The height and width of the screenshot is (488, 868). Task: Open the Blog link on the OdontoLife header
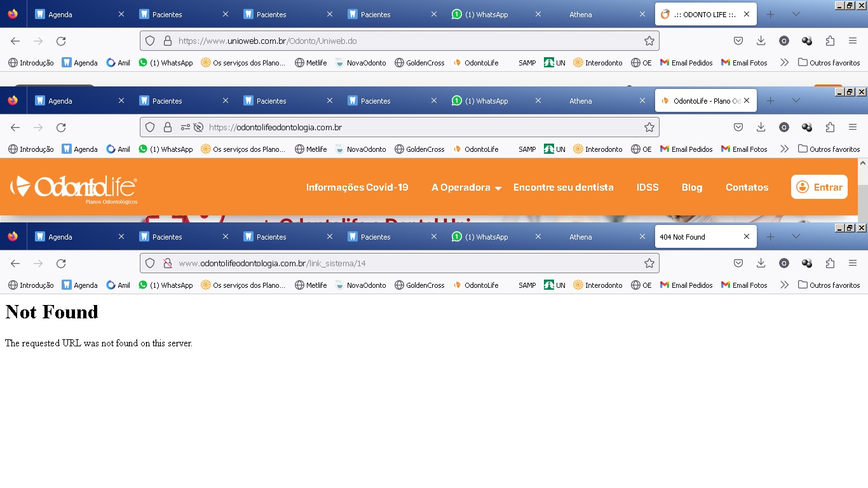pyautogui.click(x=692, y=187)
